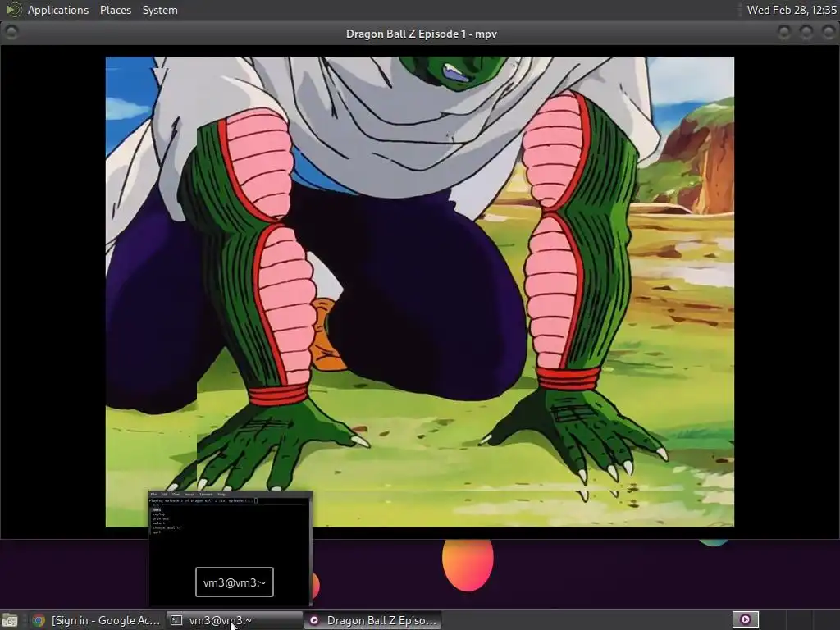Switch to the Sign in Google Chrome window
The image size is (840, 630).
click(x=97, y=620)
